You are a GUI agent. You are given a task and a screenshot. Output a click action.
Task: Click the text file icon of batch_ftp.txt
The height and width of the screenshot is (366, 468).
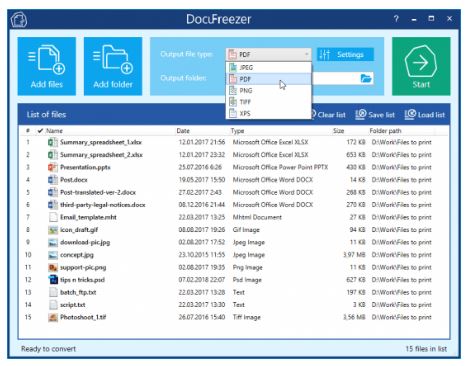53,292
